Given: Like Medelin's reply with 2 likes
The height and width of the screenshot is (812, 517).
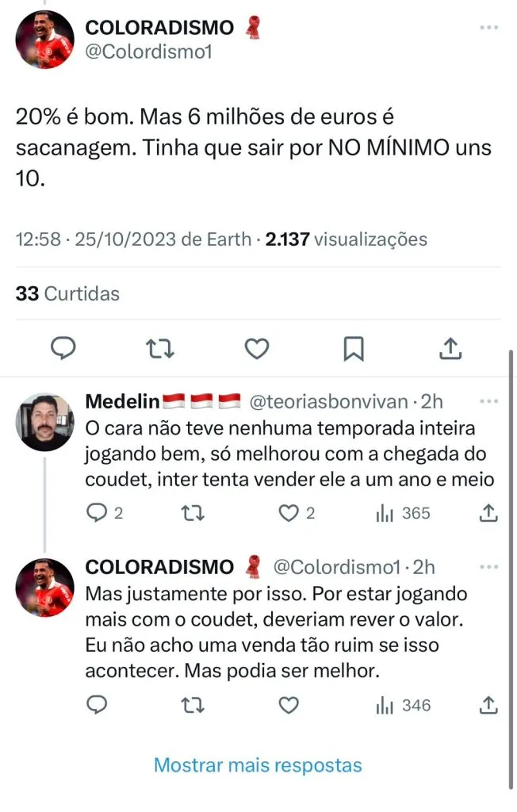Looking at the screenshot, I should pos(289,513).
